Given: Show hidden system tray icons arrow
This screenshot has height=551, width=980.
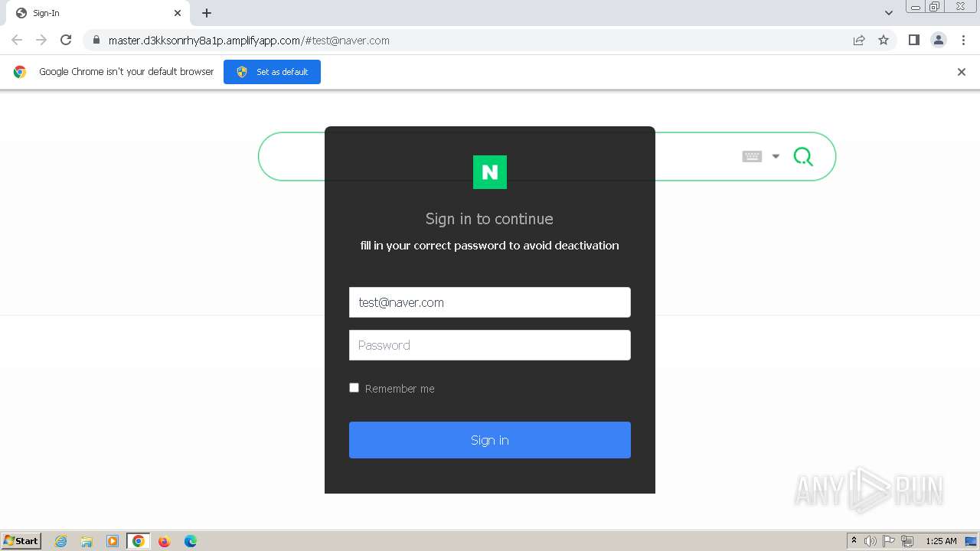Looking at the screenshot, I should [x=854, y=540].
